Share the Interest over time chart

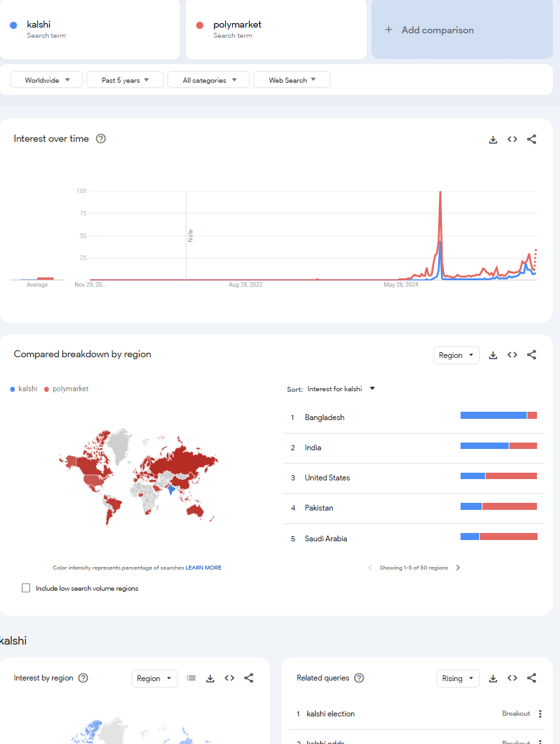(x=531, y=139)
